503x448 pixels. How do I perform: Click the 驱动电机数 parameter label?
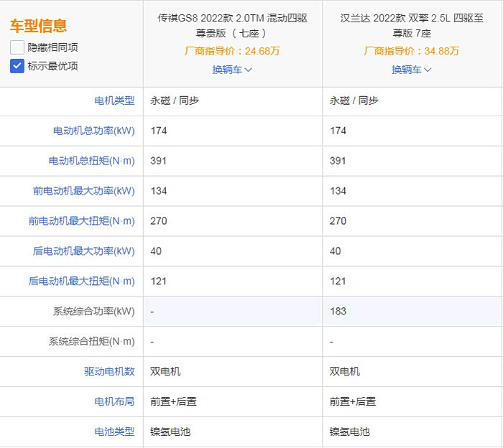[x=109, y=372]
